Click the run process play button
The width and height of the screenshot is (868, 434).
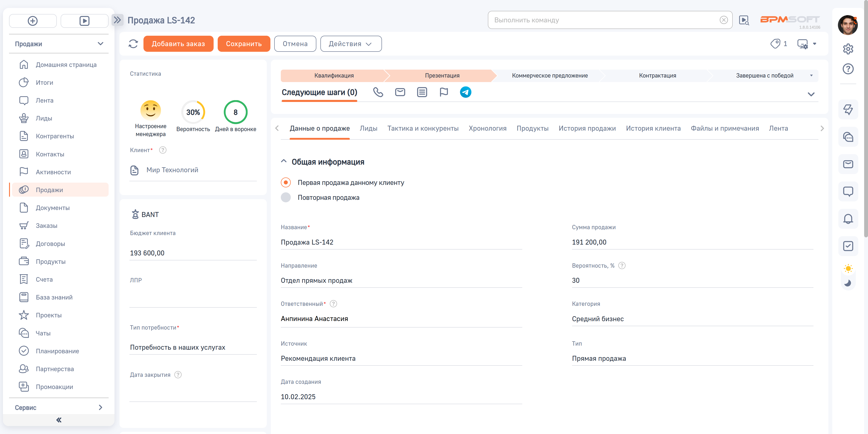[x=84, y=21]
